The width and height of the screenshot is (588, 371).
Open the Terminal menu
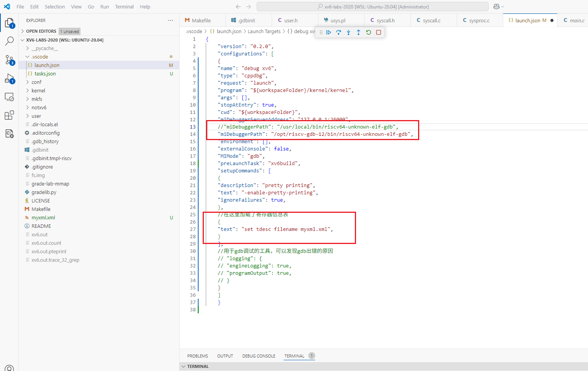pyautogui.click(x=124, y=7)
